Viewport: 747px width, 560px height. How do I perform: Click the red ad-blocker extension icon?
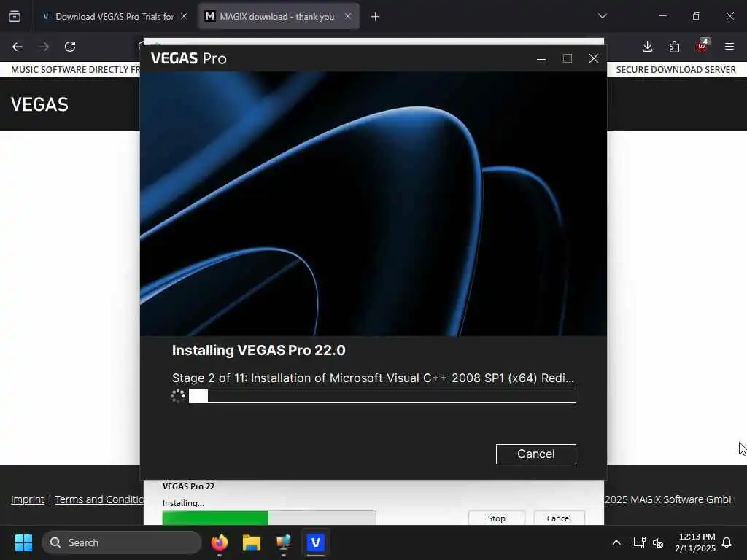click(x=702, y=46)
